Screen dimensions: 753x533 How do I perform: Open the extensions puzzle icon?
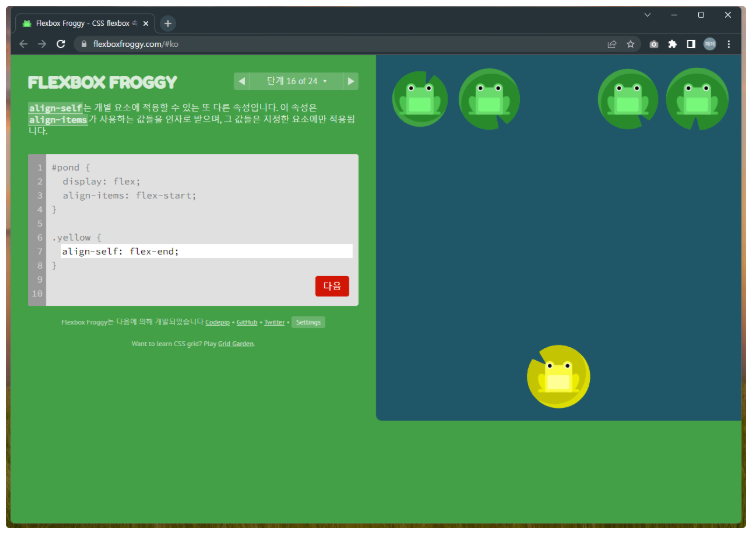(672, 44)
